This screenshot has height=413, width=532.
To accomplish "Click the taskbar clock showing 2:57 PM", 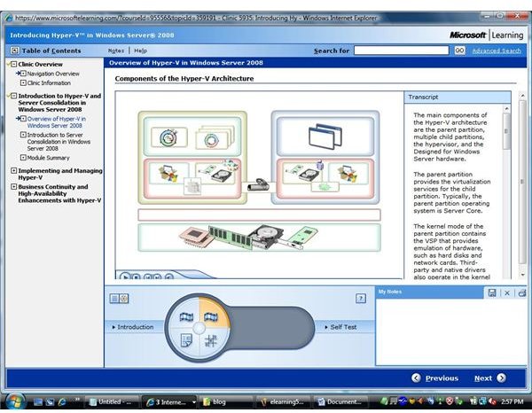I will (x=512, y=401).
